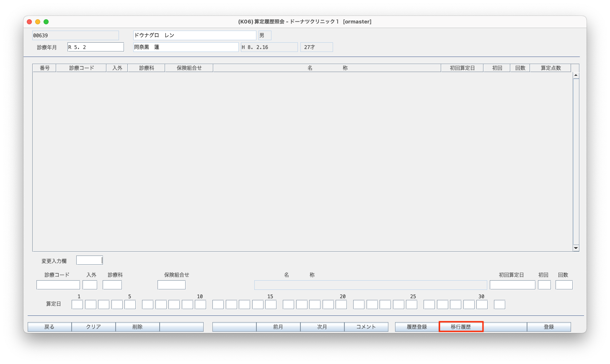Click the scrollbar down arrow
This screenshot has height=364, width=610.
tap(576, 248)
